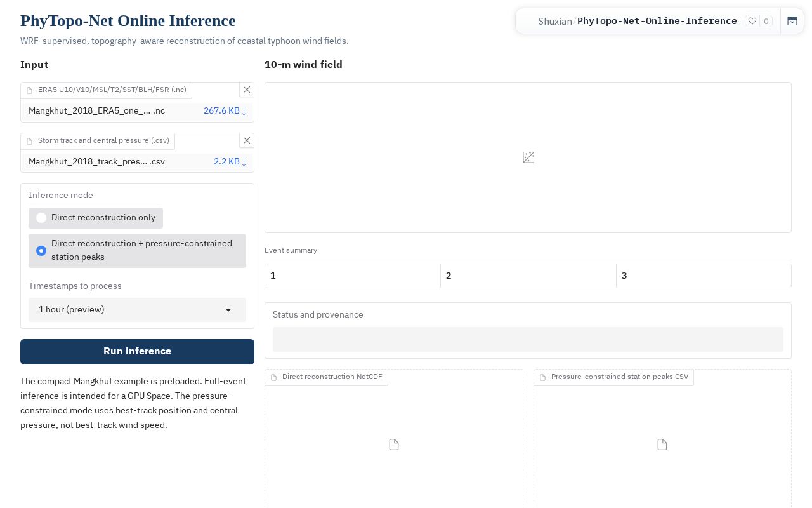Open the Timestamps to process dropdown

[137, 310]
